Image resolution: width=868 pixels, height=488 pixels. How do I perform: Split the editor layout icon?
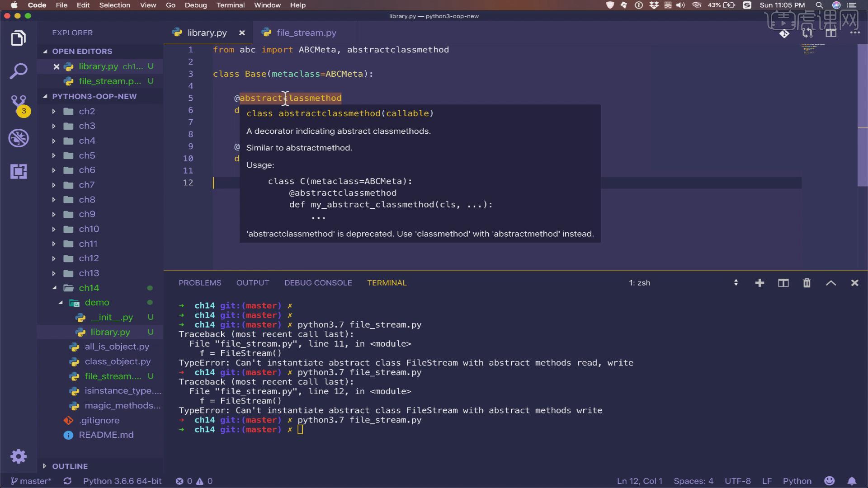831,33
